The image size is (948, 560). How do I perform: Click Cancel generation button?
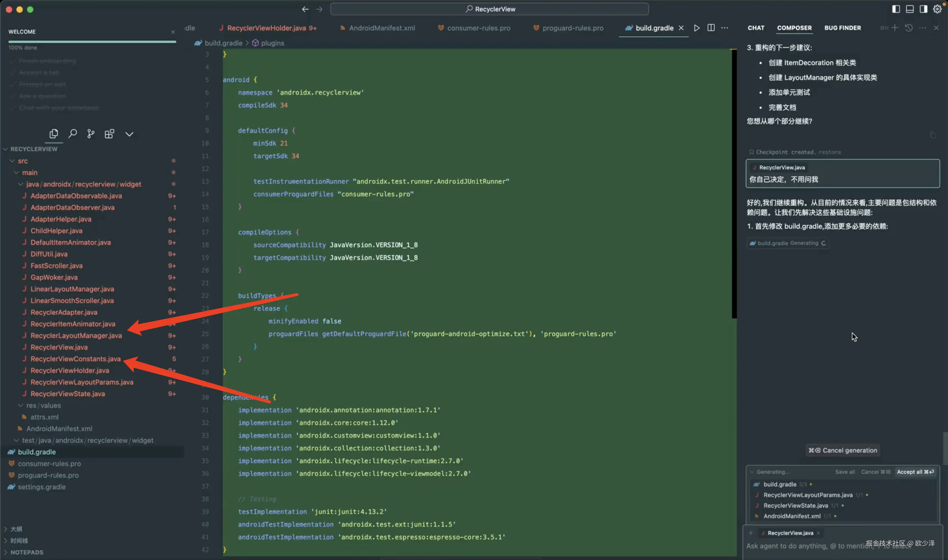point(842,450)
